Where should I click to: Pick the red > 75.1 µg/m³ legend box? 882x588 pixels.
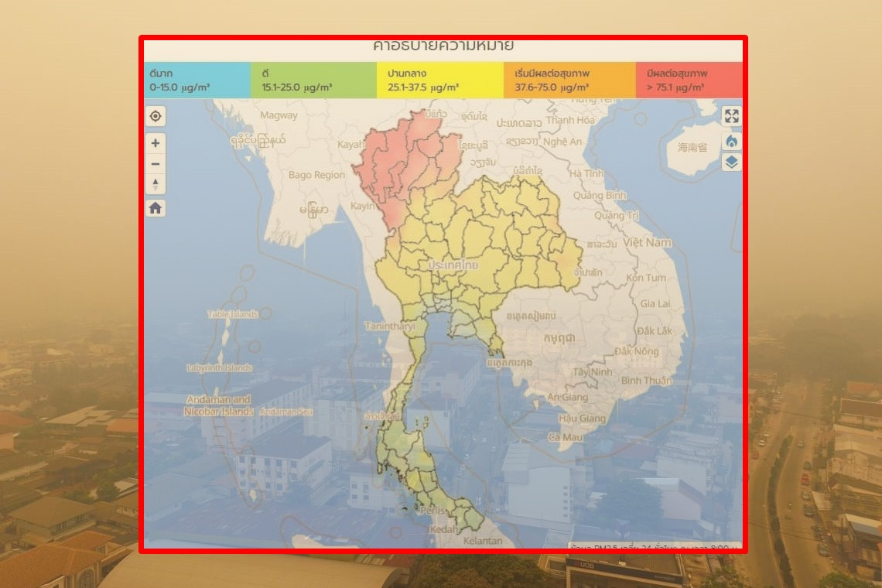point(688,80)
